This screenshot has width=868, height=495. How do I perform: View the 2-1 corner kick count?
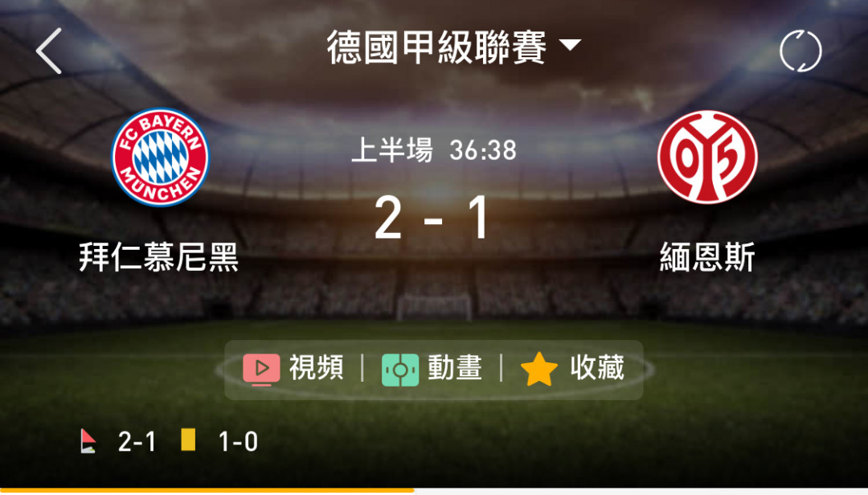137,442
